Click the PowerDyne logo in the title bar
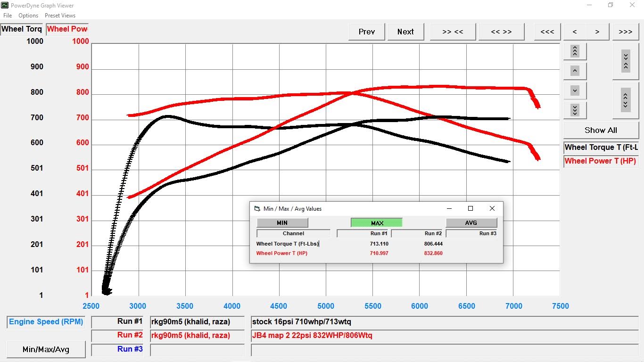Screen dimensions: 644x362 click(5, 5)
